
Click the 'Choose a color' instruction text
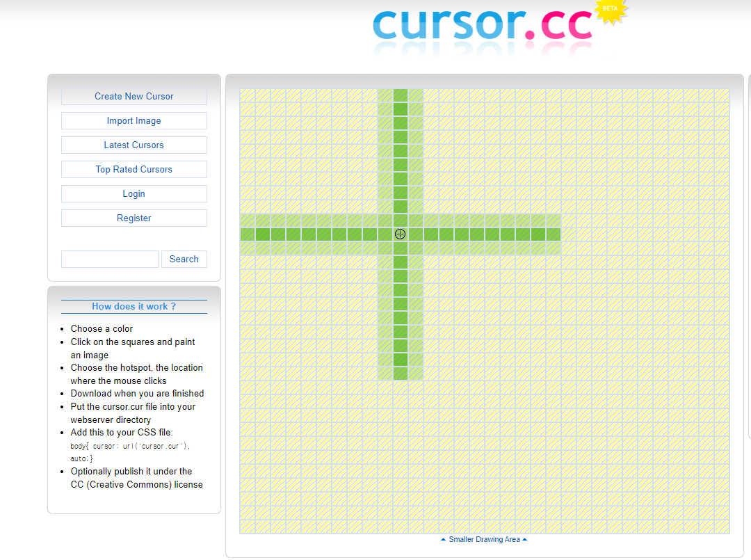[x=102, y=328]
